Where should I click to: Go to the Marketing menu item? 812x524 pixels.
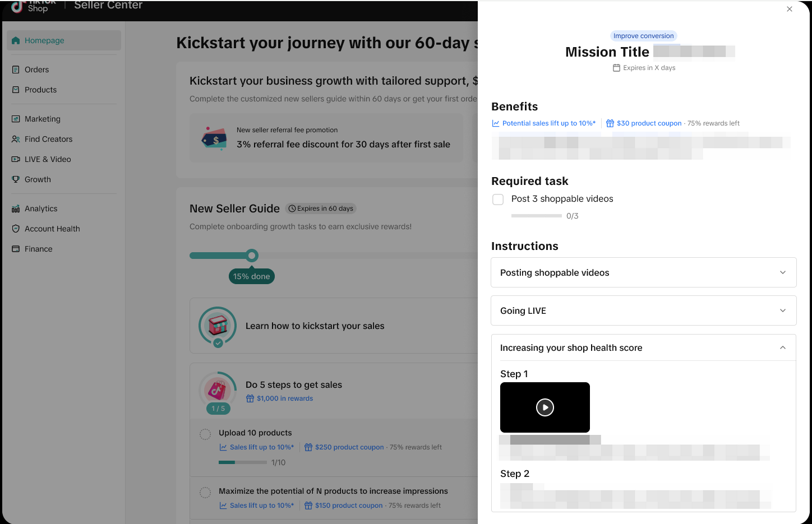click(42, 119)
